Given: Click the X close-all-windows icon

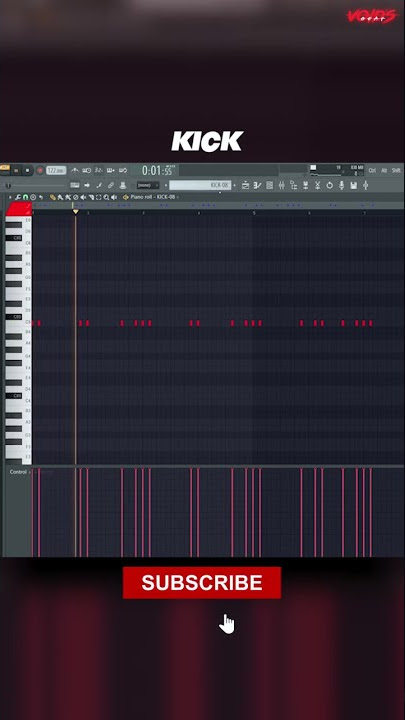Looking at the screenshot, I should [317, 185].
